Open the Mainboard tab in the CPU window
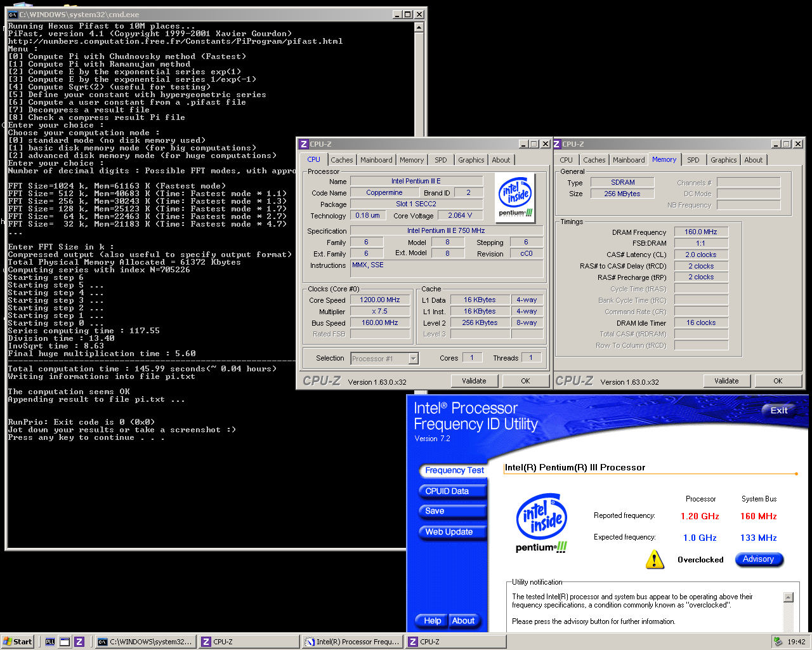Image resolution: width=812 pixels, height=650 pixels. click(x=376, y=160)
